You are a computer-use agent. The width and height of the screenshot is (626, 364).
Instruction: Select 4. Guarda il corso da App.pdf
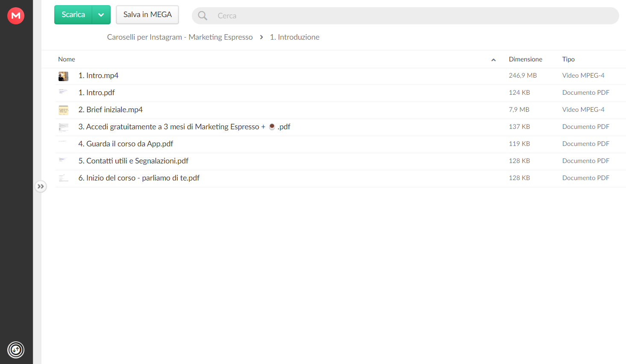point(126,144)
